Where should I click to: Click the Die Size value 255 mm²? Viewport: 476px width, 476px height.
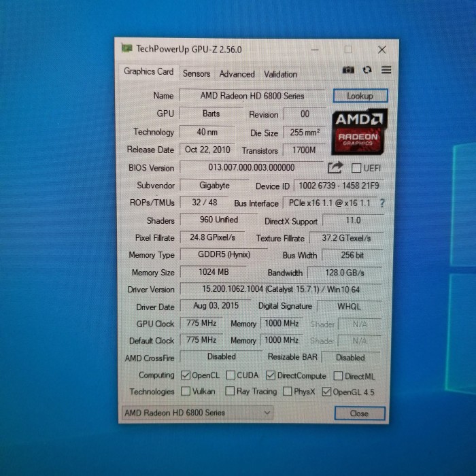click(305, 133)
